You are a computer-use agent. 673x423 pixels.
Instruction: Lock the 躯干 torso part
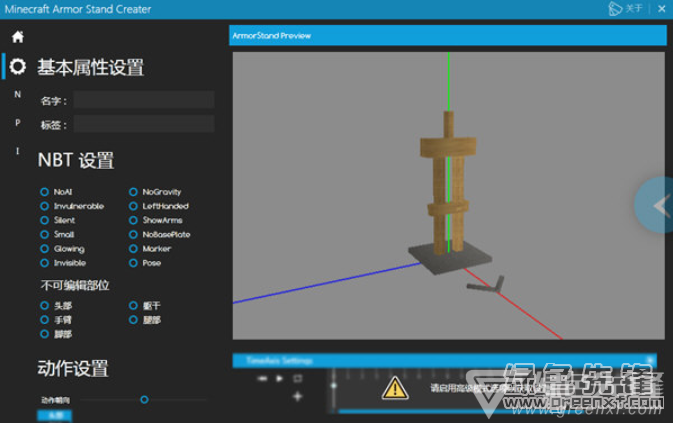pos(133,305)
